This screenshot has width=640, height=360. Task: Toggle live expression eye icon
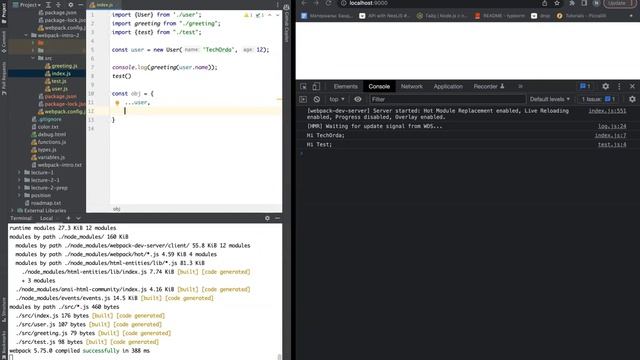(x=358, y=99)
